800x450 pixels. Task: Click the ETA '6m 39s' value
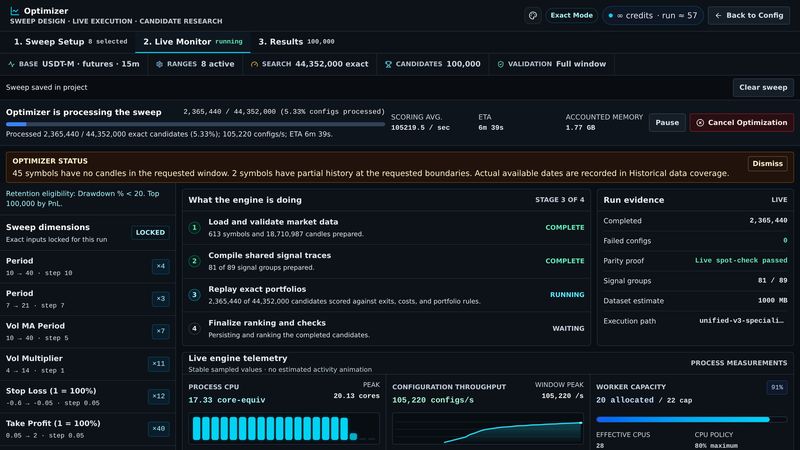pyautogui.click(x=491, y=128)
